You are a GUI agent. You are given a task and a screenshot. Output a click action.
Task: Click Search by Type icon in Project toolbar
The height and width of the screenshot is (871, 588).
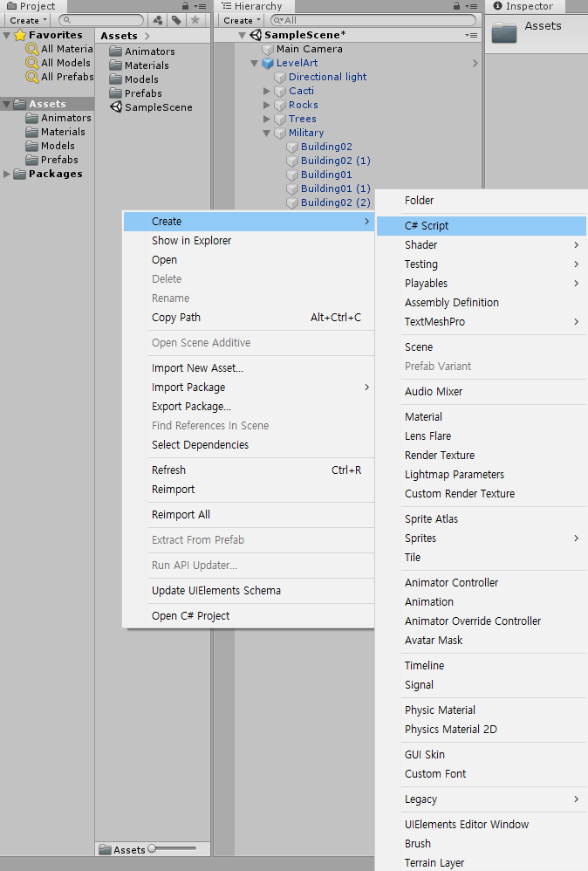coord(158,20)
